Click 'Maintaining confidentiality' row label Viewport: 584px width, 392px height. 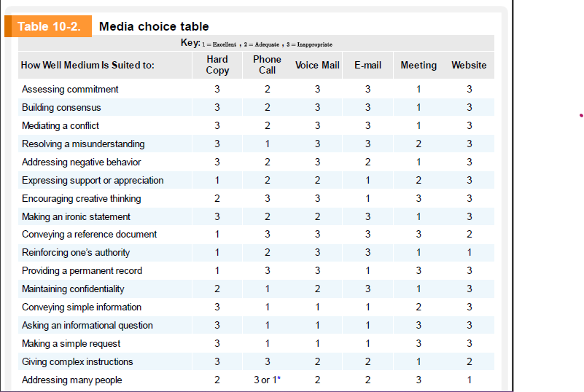click(x=73, y=289)
